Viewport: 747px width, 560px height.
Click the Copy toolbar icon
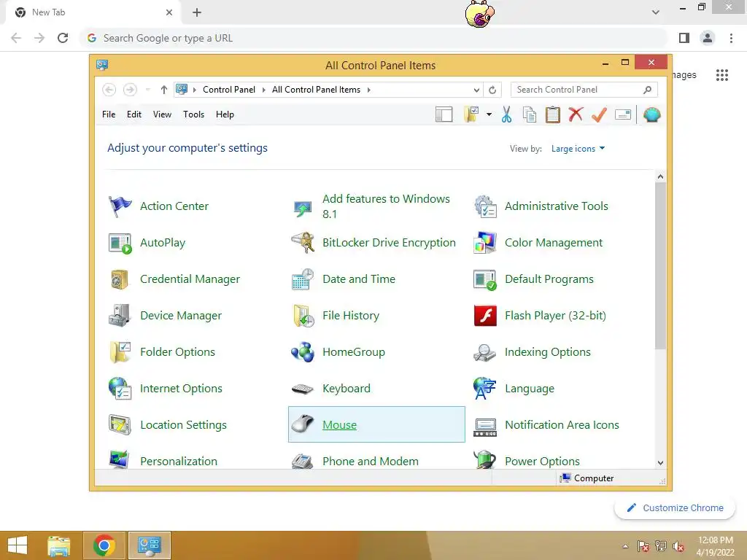(x=530, y=114)
